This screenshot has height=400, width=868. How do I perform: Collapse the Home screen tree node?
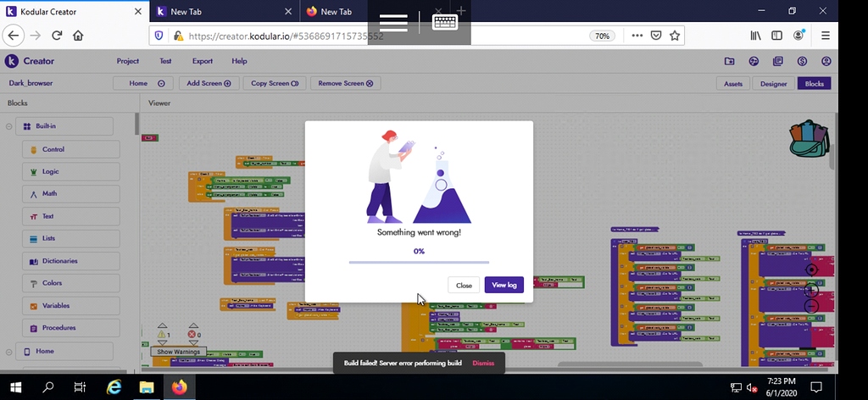(x=8, y=352)
